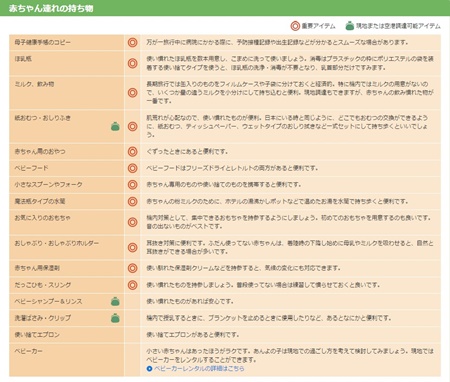The width and height of the screenshot is (450, 382).
Task: Open the ベビーカーレンタルの詳細はこちら link
Action: point(199,369)
